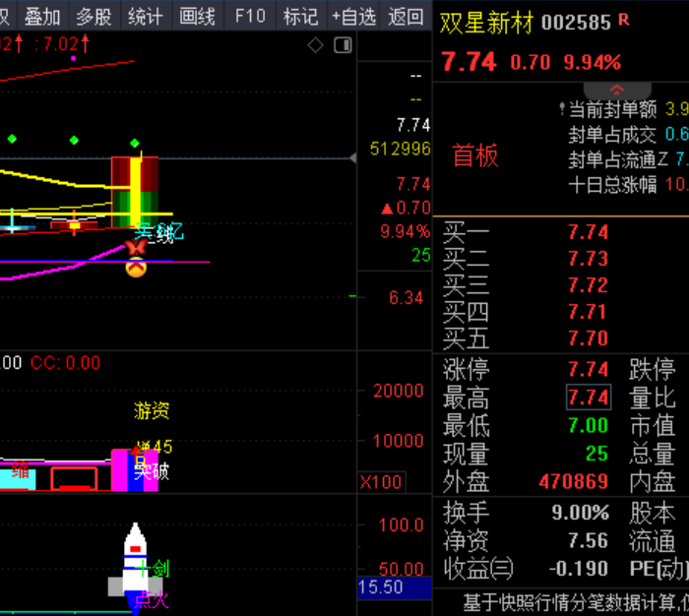Click the butterfly signal icon on chart
This screenshot has width=689, height=616.
[x=136, y=247]
